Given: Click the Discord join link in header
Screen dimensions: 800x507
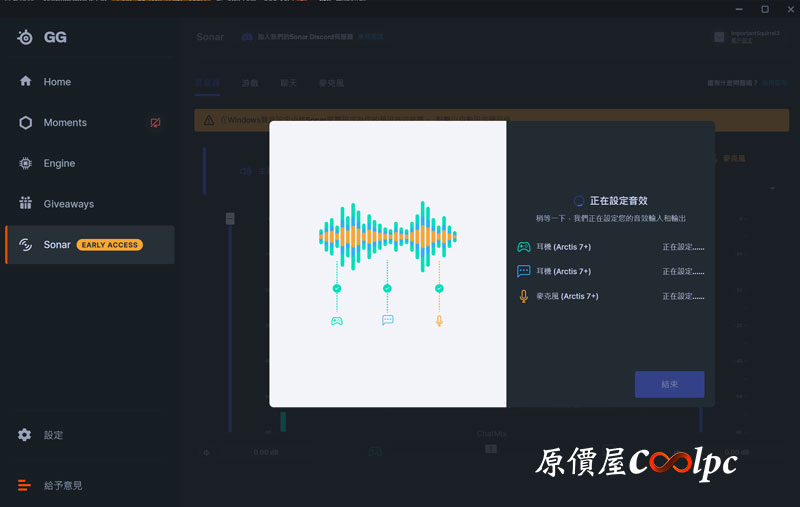Looking at the screenshot, I should coord(370,37).
